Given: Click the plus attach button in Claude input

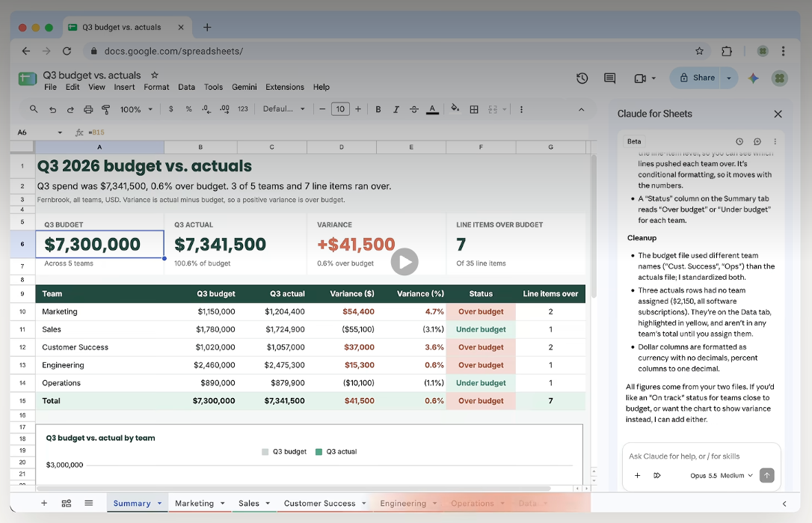Looking at the screenshot, I should pos(638,475).
